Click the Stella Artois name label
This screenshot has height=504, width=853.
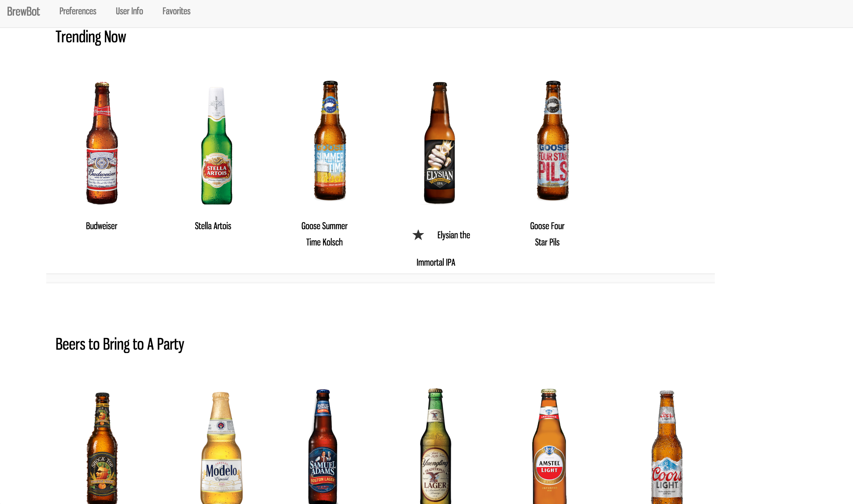(x=213, y=226)
